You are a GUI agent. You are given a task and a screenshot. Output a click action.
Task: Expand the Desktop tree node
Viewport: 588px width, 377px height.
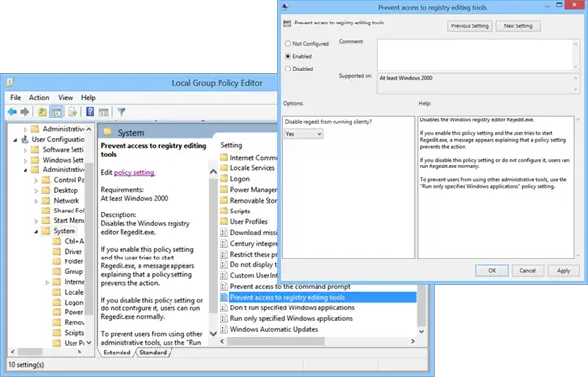(x=36, y=191)
